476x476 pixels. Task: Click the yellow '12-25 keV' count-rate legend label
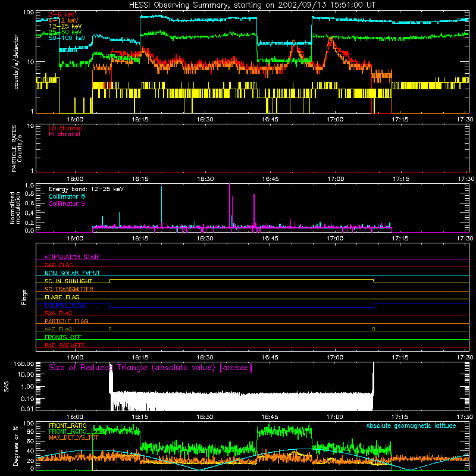pyautogui.click(x=65, y=26)
